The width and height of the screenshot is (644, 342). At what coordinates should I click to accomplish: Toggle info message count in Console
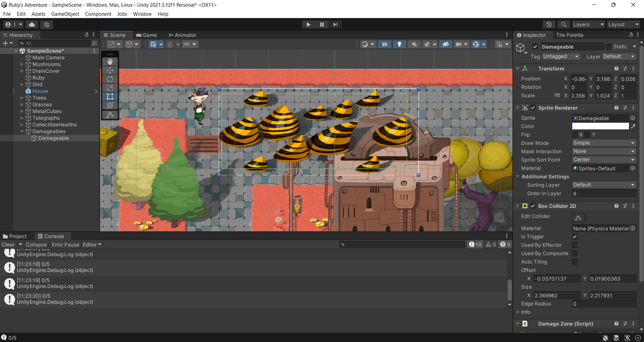(475, 244)
